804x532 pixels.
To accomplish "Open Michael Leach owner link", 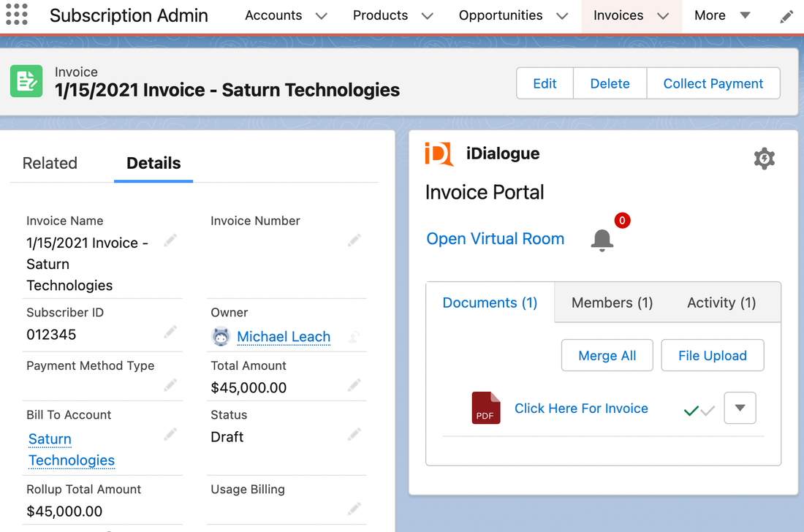I will pos(284,337).
